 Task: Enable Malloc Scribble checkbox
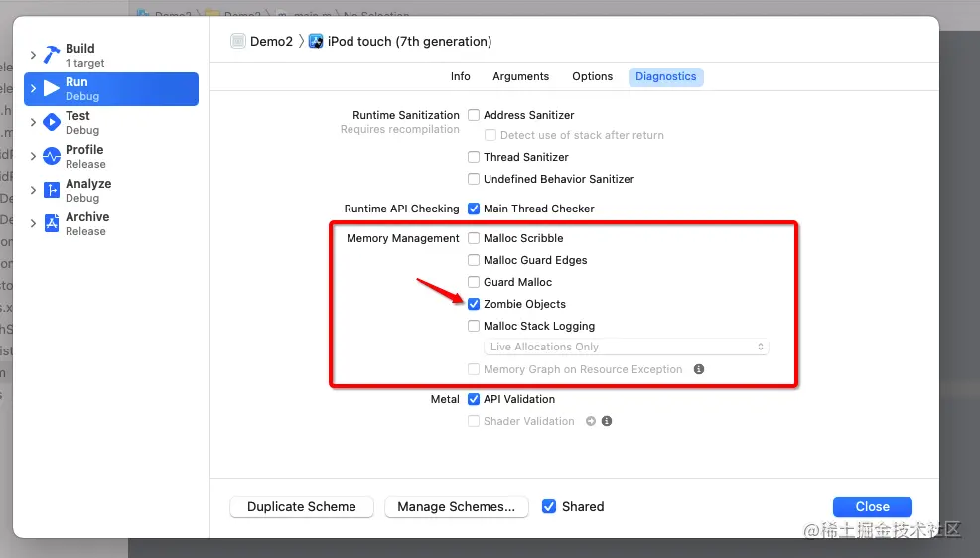pyautogui.click(x=474, y=238)
